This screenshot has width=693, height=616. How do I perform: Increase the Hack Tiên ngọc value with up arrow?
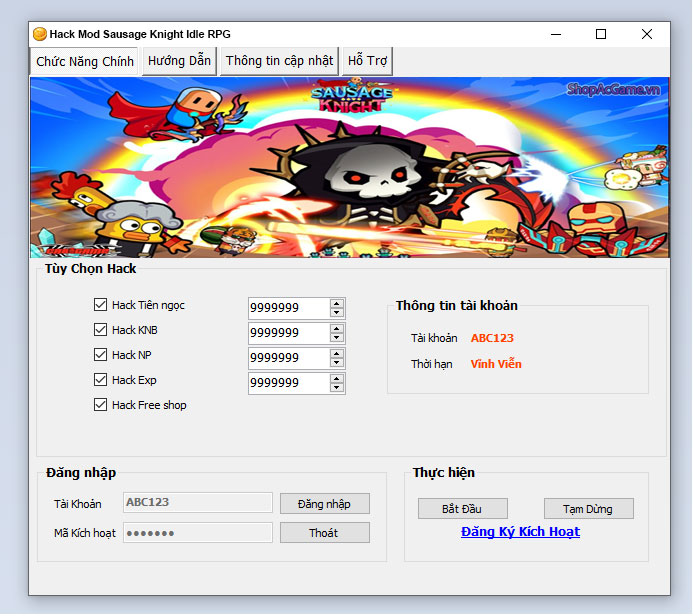point(337,303)
